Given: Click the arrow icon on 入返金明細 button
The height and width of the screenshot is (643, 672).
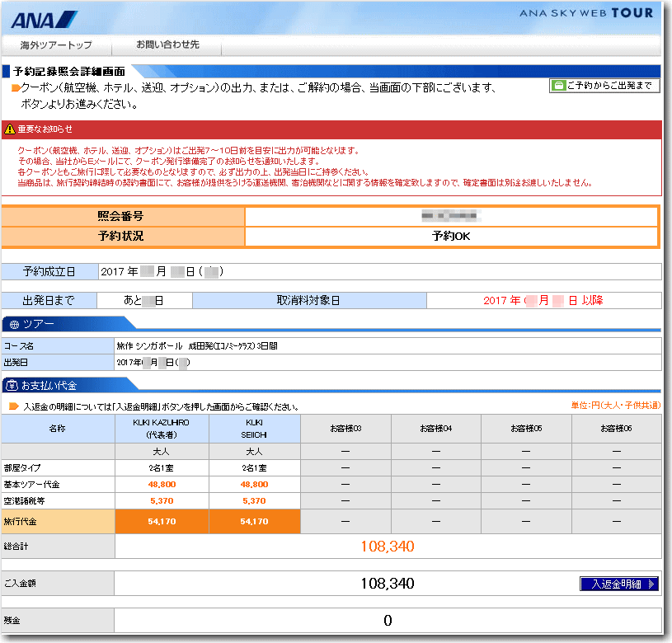Looking at the screenshot, I should (651, 584).
